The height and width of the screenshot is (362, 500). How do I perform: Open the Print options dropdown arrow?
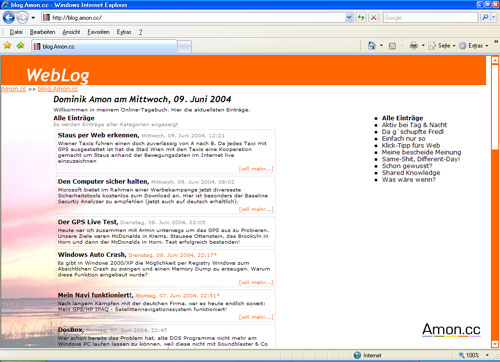click(x=423, y=46)
